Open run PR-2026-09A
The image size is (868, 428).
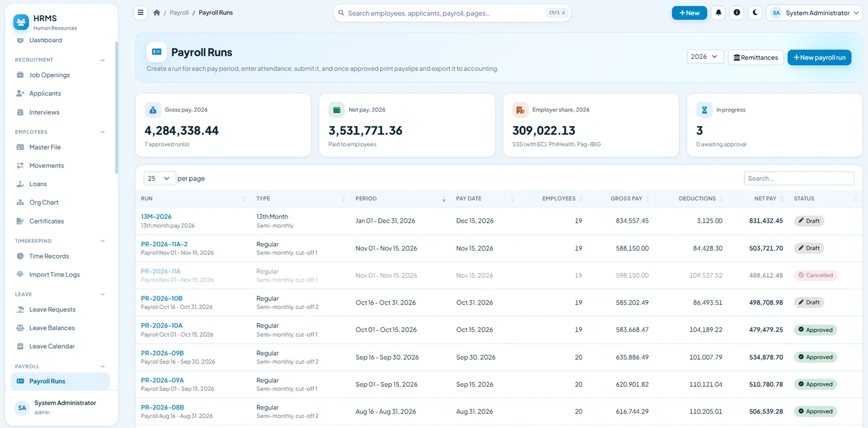point(162,380)
